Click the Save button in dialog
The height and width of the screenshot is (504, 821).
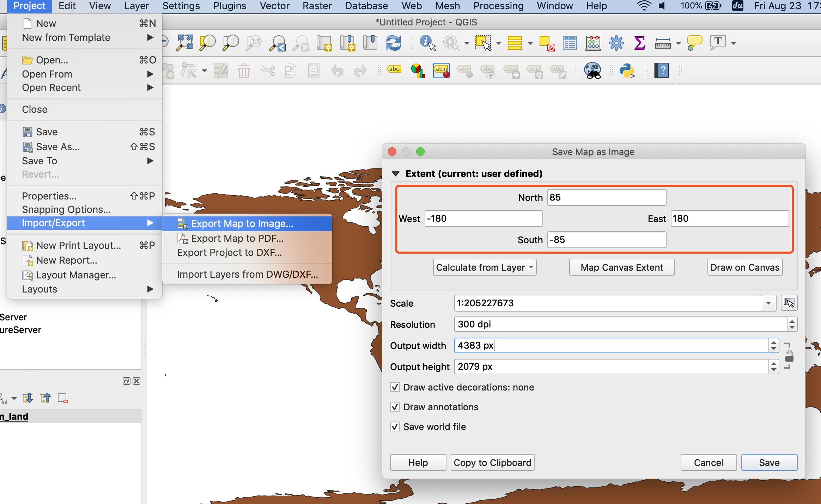point(769,463)
